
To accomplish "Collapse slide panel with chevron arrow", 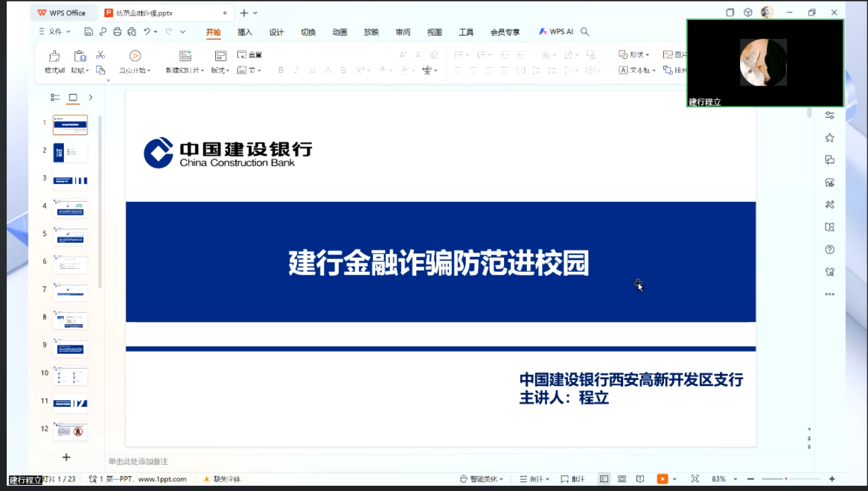I will point(91,98).
